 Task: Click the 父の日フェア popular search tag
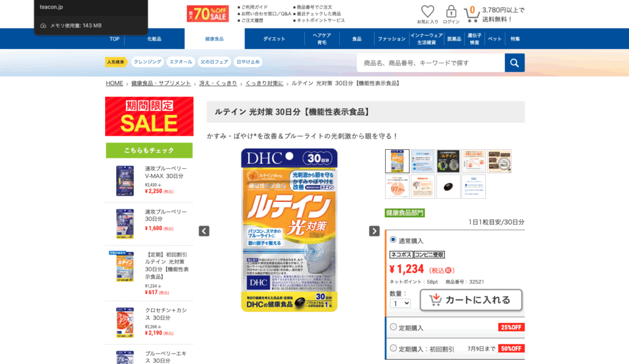(214, 62)
